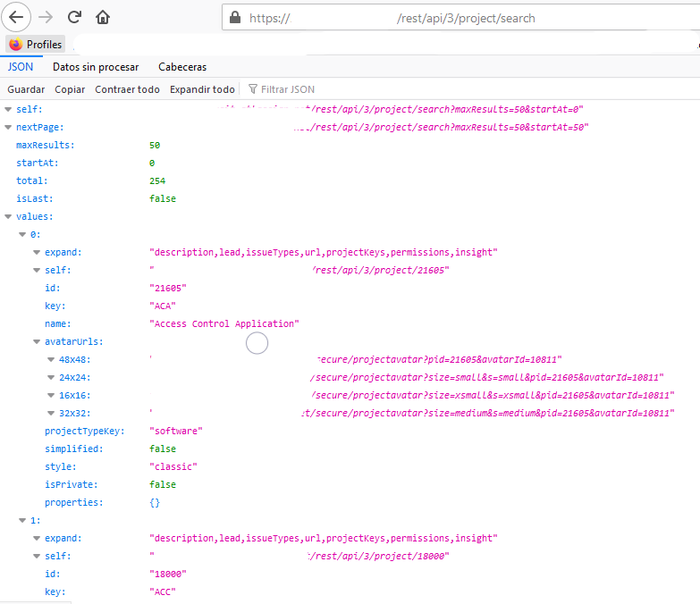Collapse the 24x24 avatar entry
The height and width of the screenshot is (604, 700).
[x=51, y=377]
